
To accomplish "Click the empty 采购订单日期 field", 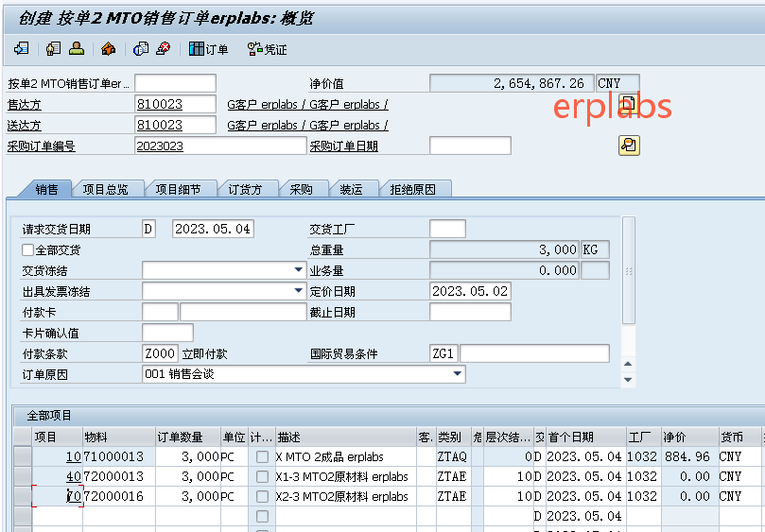I will (x=470, y=146).
